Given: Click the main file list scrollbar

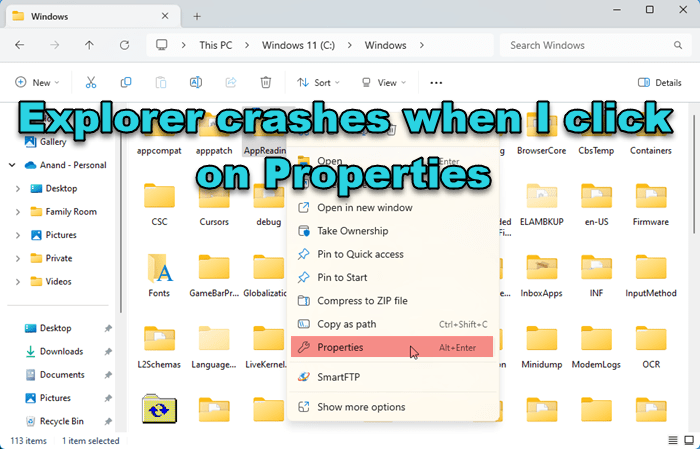Looking at the screenshot, I should point(695,172).
